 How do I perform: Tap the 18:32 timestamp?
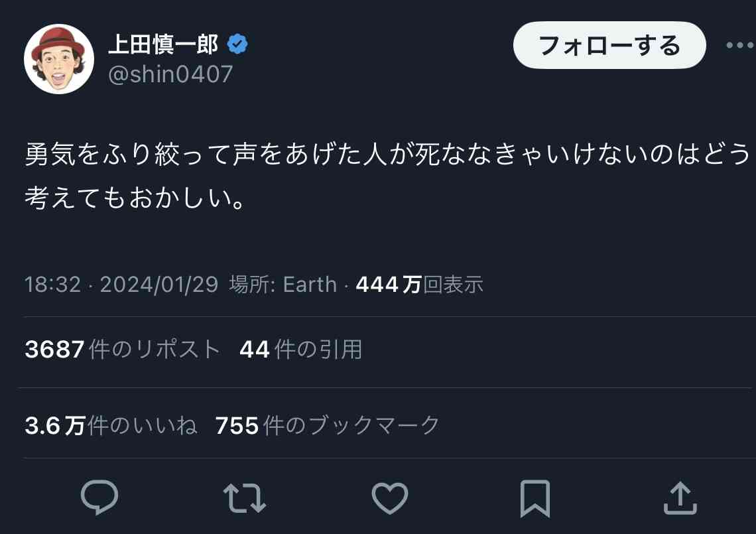(x=52, y=285)
